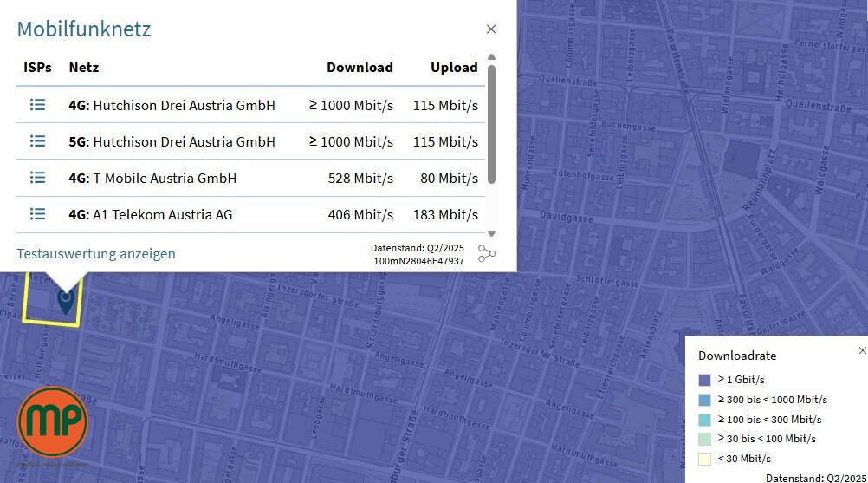Close the Mobilfunknetz popup
Viewport: 868px width, 483px height.
pyautogui.click(x=491, y=29)
